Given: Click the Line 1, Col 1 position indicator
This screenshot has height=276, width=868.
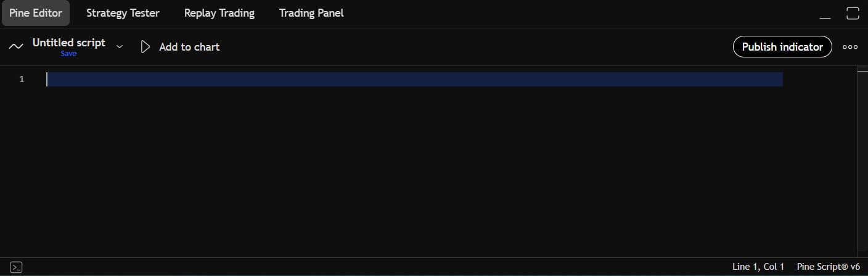Looking at the screenshot, I should click(758, 267).
